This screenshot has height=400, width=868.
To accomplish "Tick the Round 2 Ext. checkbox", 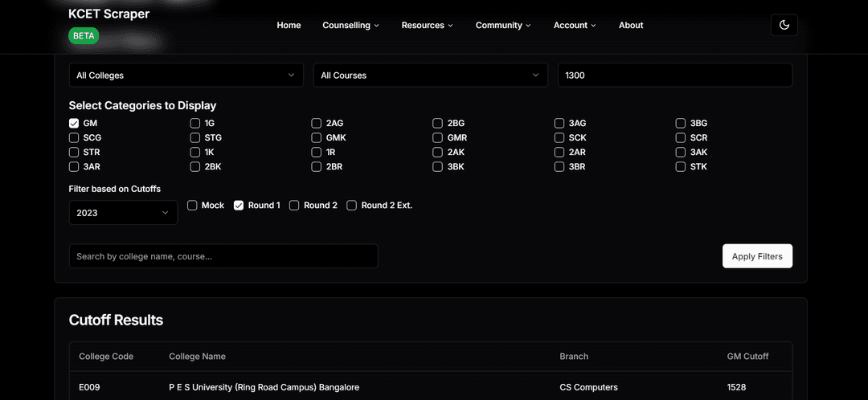I will click(x=352, y=206).
